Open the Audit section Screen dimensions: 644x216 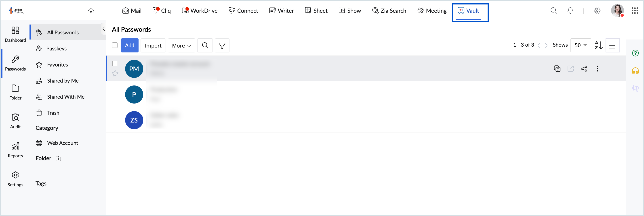click(15, 121)
